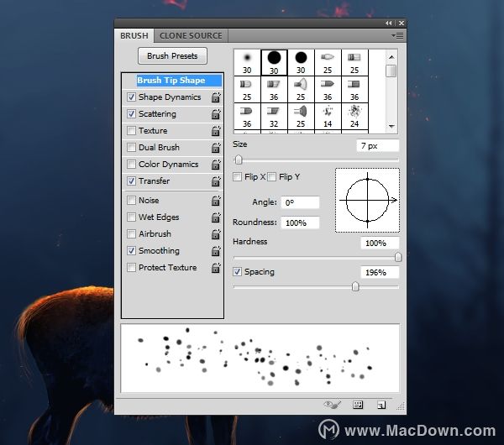Image resolution: width=504 pixels, height=445 pixels.
Task: Enable the Color Dynamics checkbox
Action: 131,165
